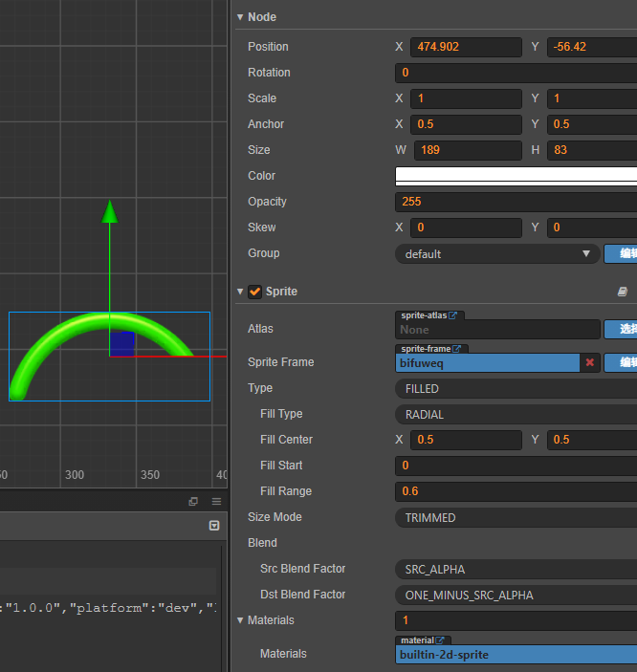637x672 pixels.
Task: Open the Size Mode TRIMMED dropdown
Action: pos(516,518)
